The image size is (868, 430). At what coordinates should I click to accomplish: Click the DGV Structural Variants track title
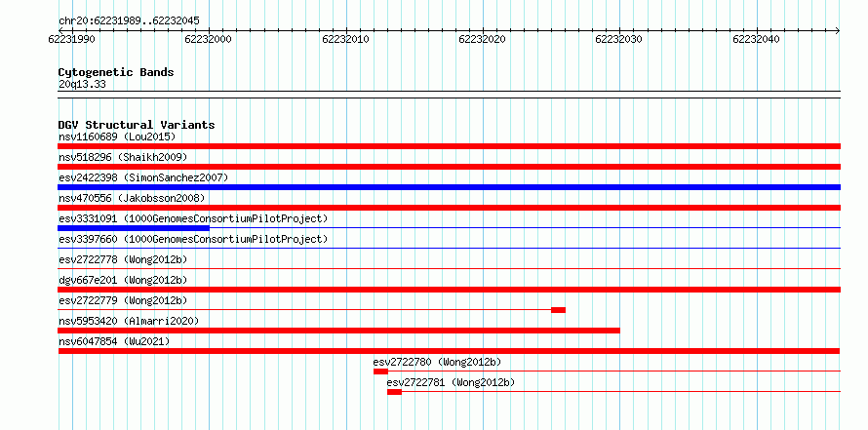click(137, 125)
